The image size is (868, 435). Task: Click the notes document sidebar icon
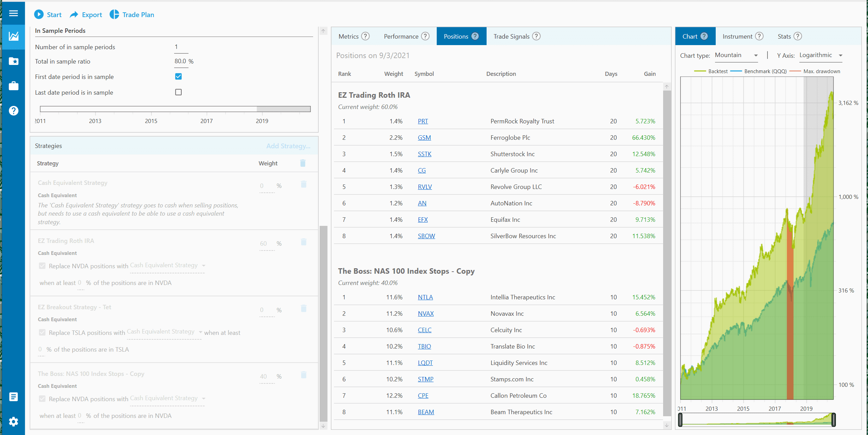(13, 397)
